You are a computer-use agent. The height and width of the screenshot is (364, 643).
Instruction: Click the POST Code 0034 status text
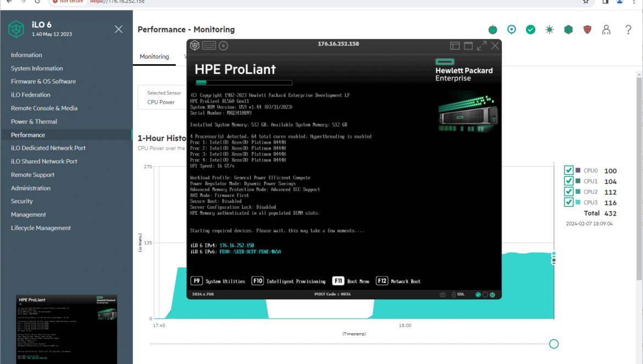332,294
